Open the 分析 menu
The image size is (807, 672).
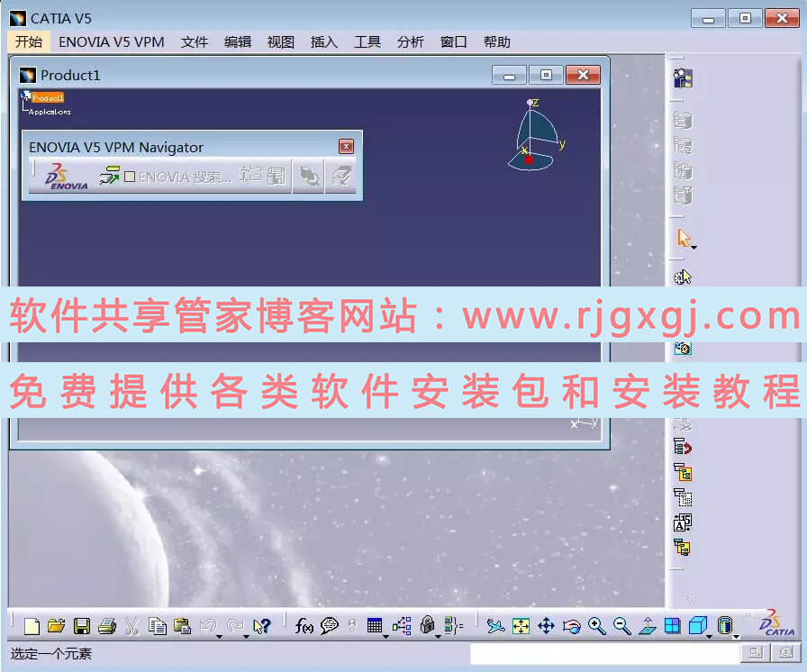pyautogui.click(x=410, y=41)
